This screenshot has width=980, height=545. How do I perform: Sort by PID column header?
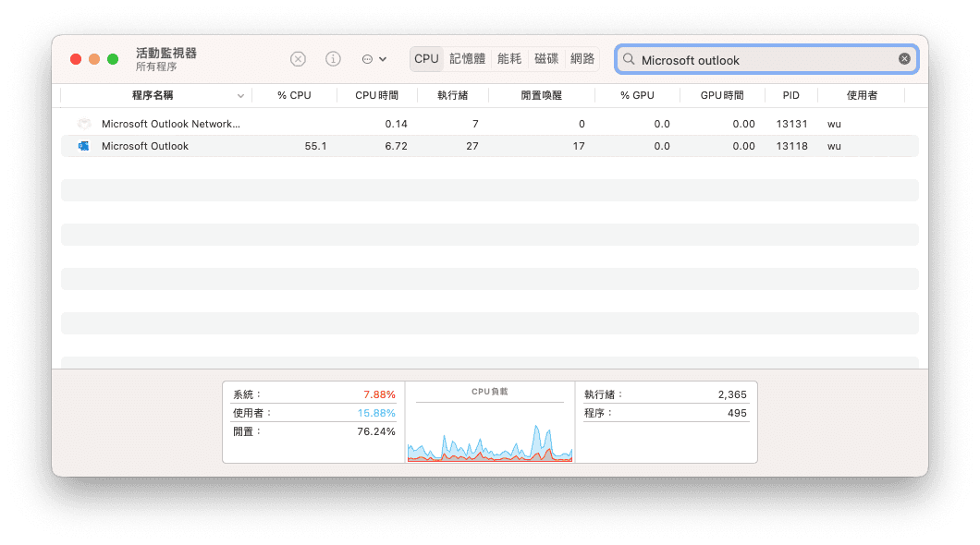791,95
